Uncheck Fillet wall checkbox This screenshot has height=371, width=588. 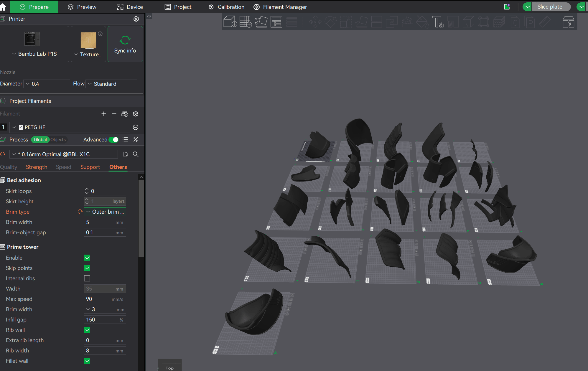87,361
